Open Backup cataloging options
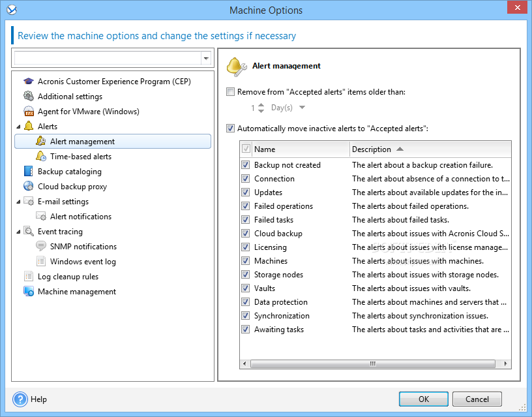Image resolution: width=532 pixels, height=417 pixels. [x=70, y=171]
